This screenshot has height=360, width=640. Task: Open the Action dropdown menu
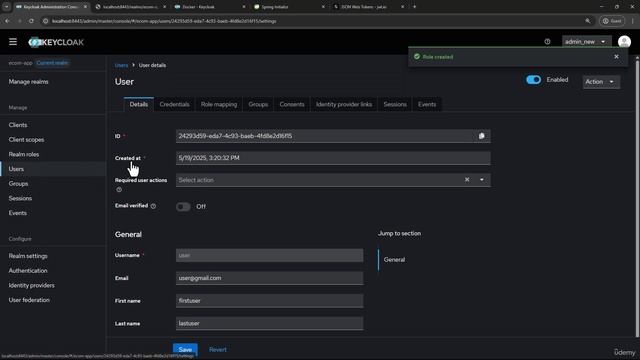click(x=601, y=82)
